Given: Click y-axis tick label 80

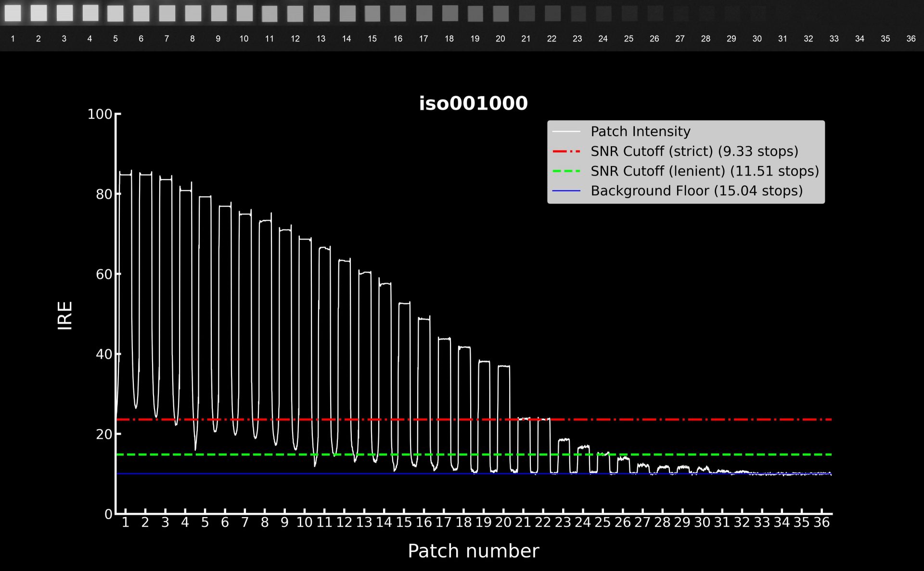Looking at the screenshot, I should point(104,194).
